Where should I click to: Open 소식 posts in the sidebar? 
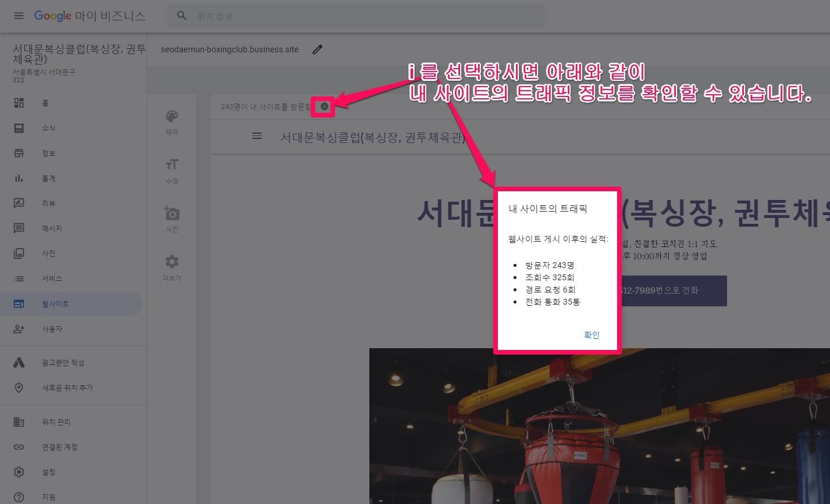(48, 128)
